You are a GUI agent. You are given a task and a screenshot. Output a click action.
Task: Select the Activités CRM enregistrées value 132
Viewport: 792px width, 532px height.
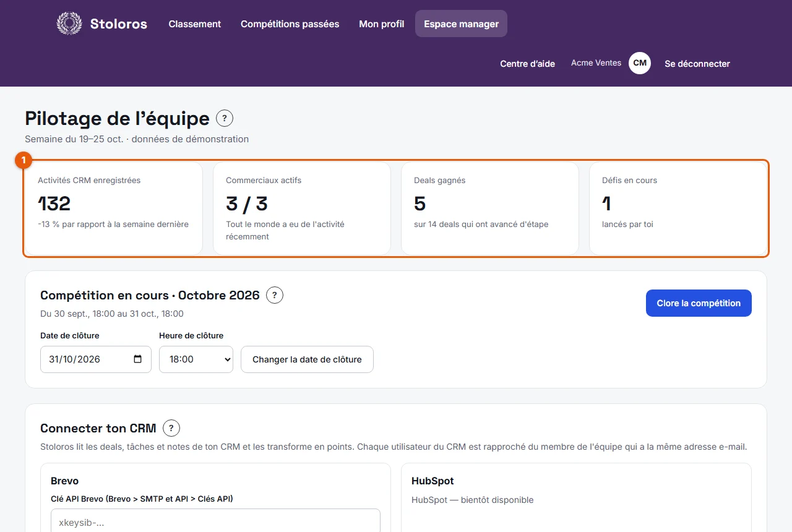(x=54, y=204)
